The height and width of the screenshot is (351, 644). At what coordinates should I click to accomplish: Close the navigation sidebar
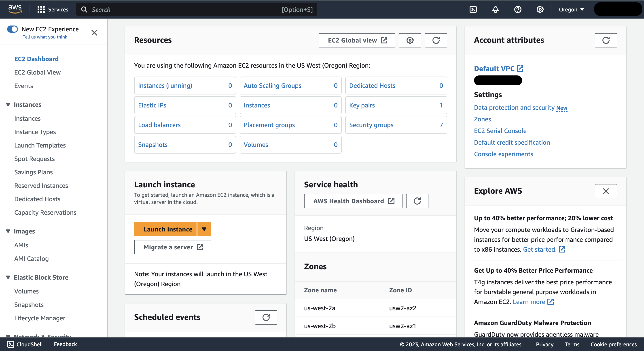tap(94, 33)
